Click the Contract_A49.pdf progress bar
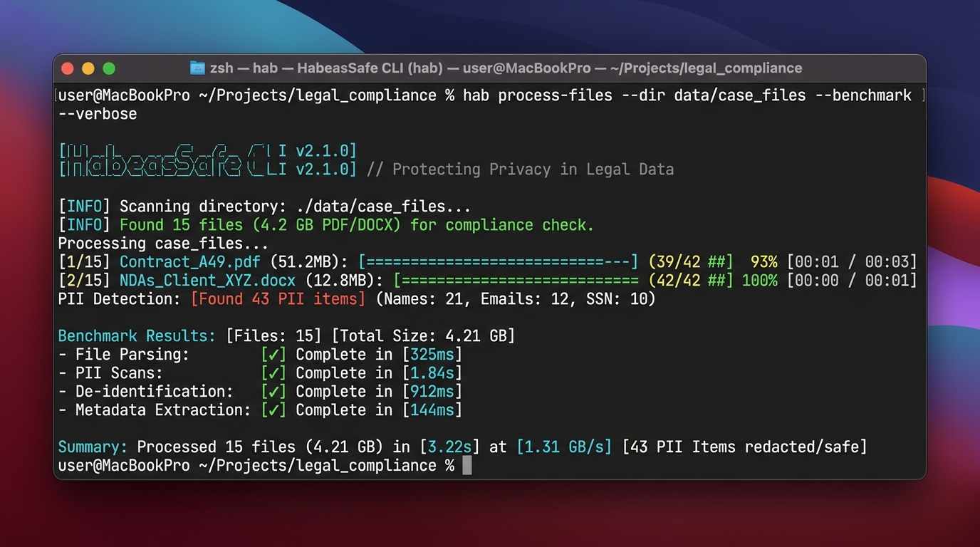Image resolution: width=980 pixels, height=547 pixels. (x=499, y=261)
